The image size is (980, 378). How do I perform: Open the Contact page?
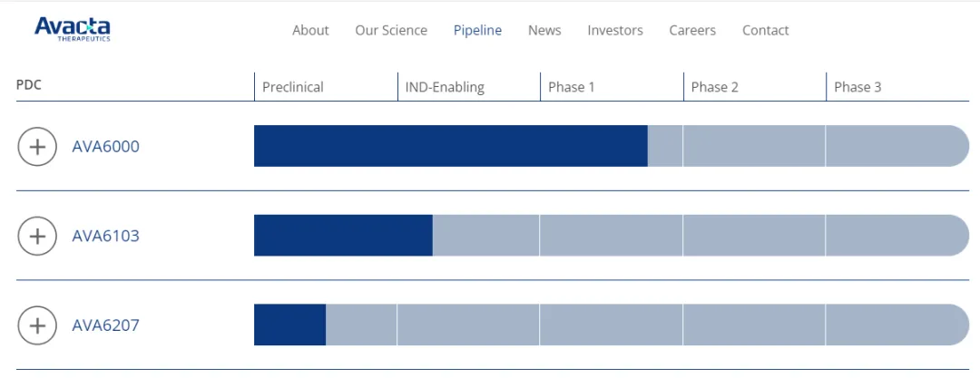pos(765,30)
